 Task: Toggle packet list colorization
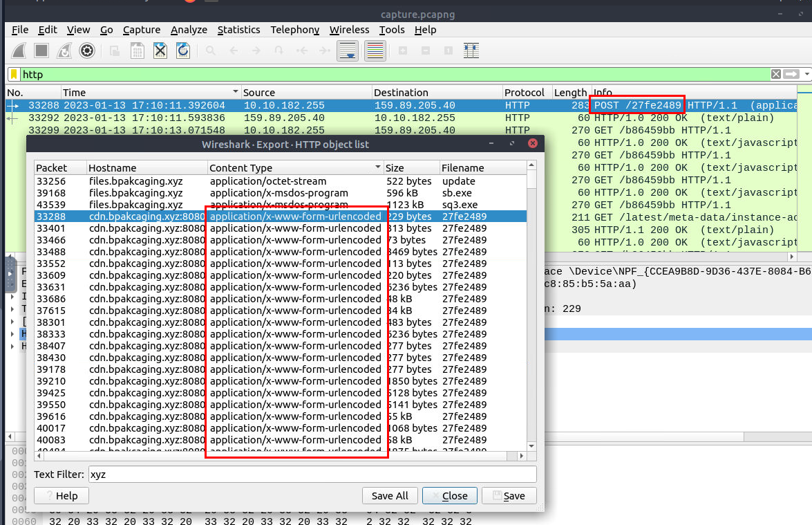(x=375, y=50)
